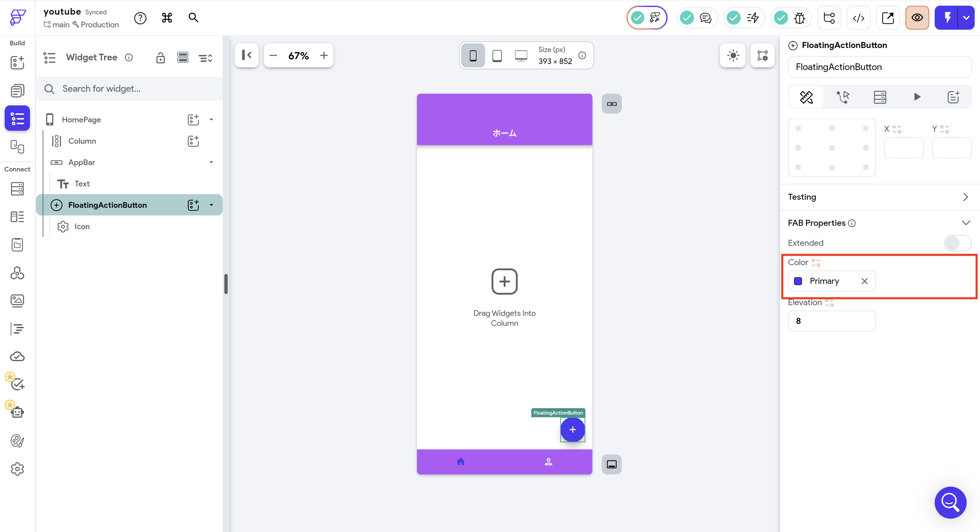Collapse the FAB Properties section
Viewport: 980px width, 532px height.
pyautogui.click(x=966, y=223)
